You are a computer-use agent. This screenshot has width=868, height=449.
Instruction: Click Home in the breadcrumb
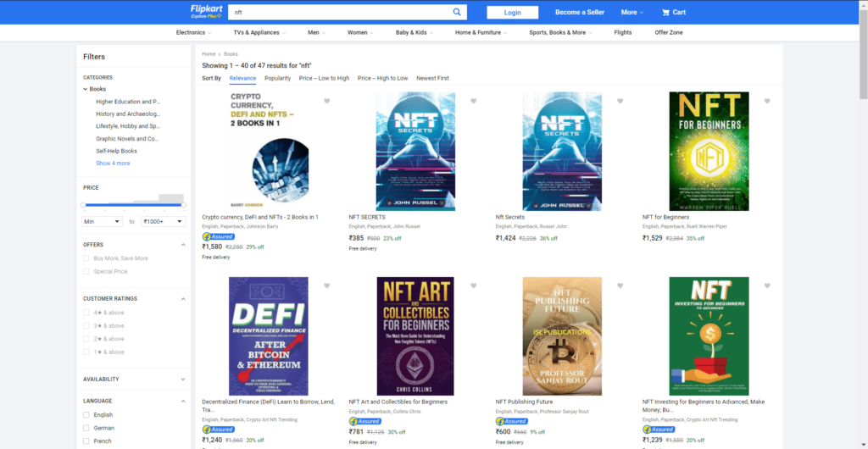pyautogui.click(x=209, y=54)
